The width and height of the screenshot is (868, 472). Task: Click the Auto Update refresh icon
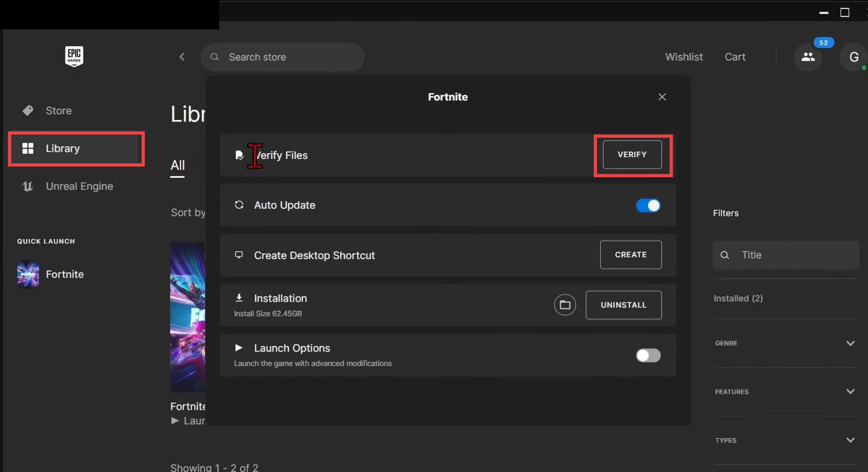[x=239, y=205]
